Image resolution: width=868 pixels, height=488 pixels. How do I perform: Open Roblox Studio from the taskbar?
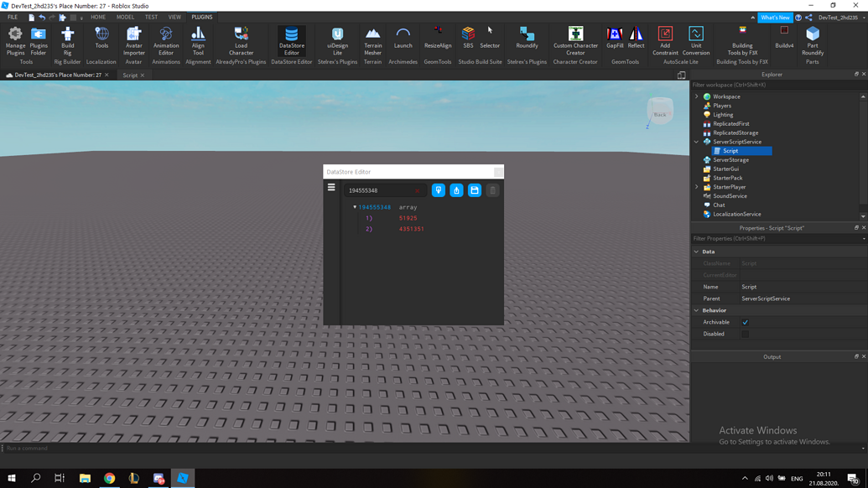(183, 479)
